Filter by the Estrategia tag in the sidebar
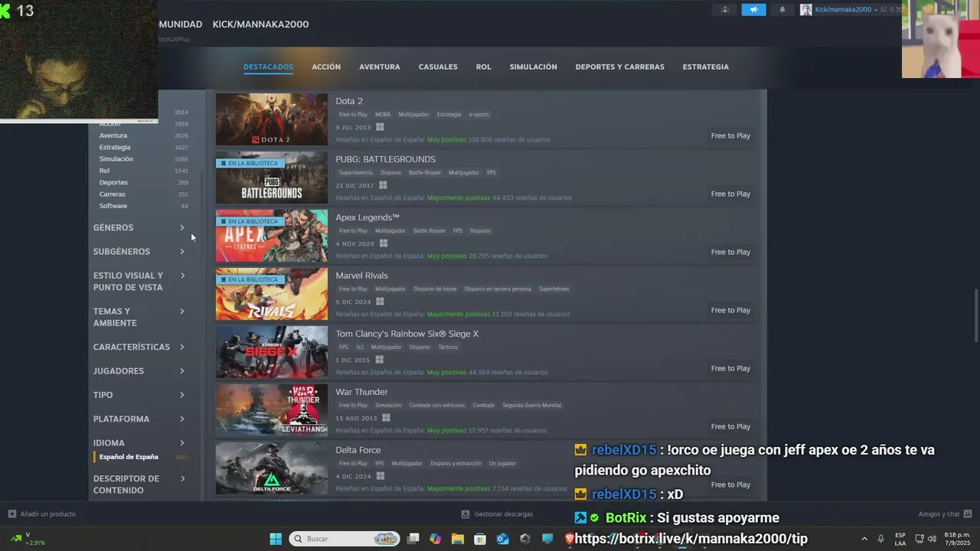Screen dimensions: 980x551 (x=115, y=147)
